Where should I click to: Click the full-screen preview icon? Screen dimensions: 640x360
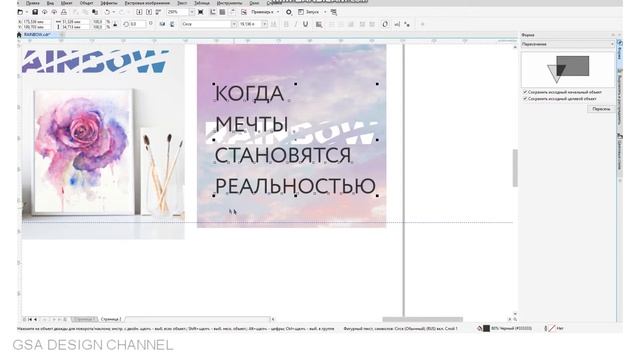pyautogui.click(x=200, y=12)
